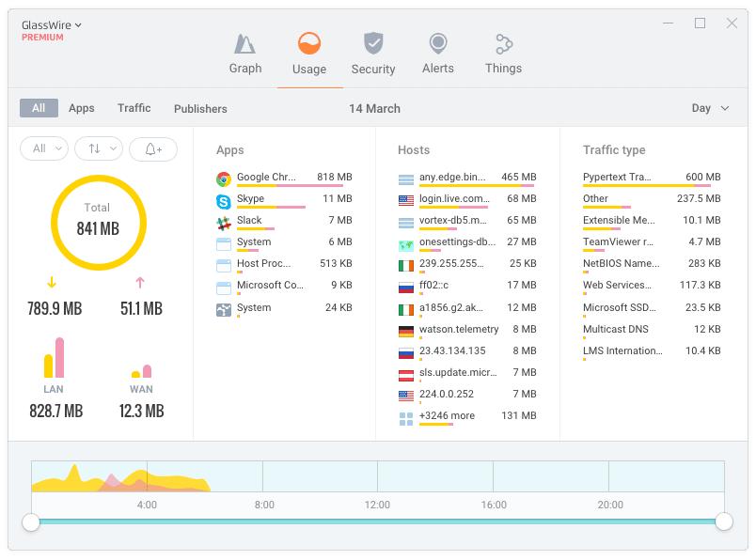The width and height of the screenshot is (756, 560).
Task: Click the right timeline slider handle
Action: click(724, 521)
